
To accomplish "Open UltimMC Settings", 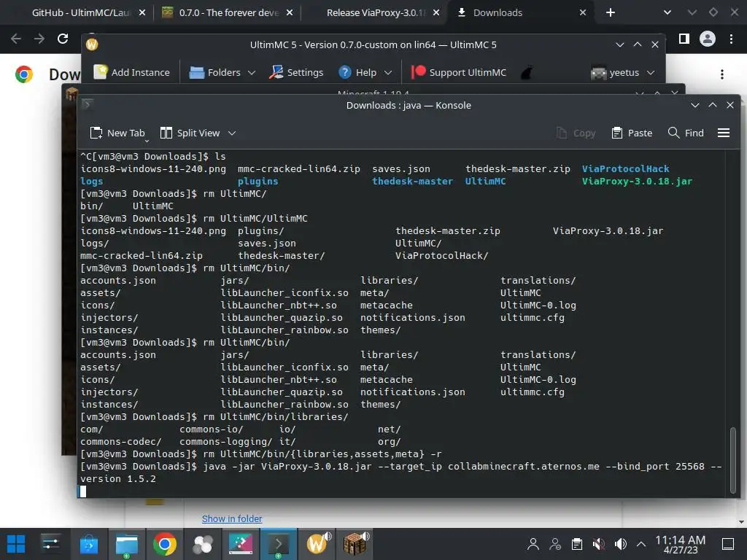I will 296,72.
